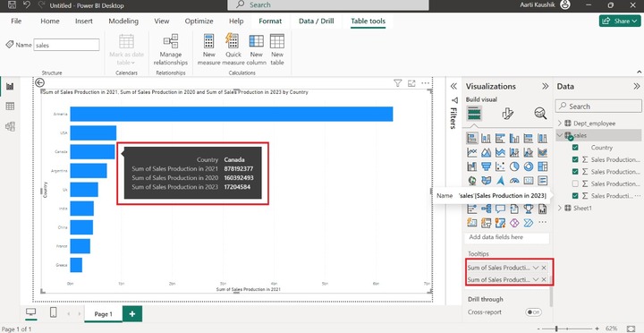Pick the Treemap visual icon
644x333 pixels.
tap(543, 166)
